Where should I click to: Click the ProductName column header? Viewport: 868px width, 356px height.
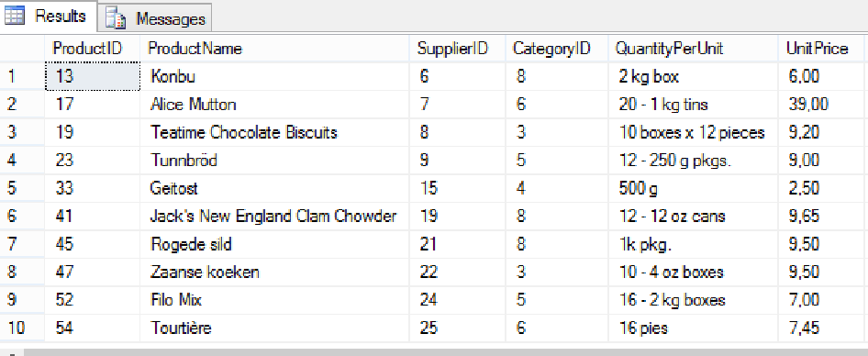(x=274, y=49)
